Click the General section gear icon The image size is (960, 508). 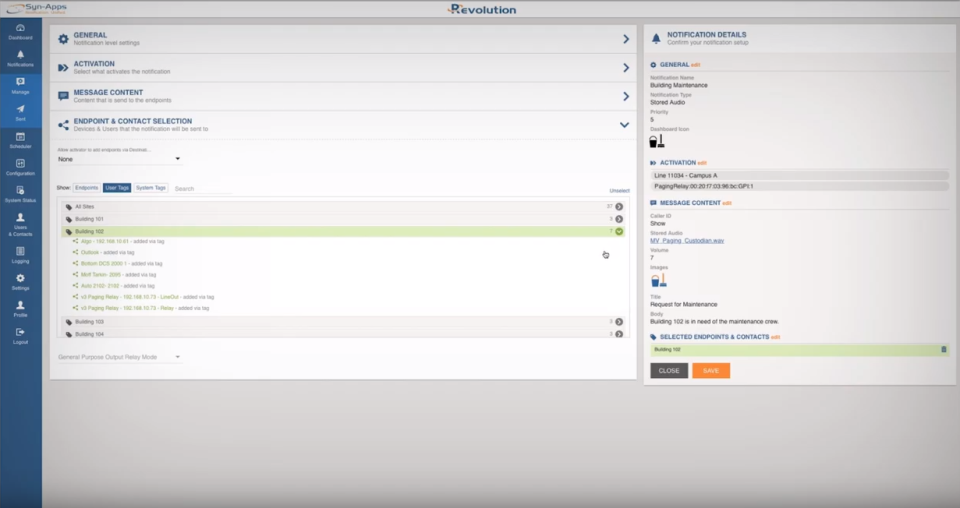coord(63,39)
